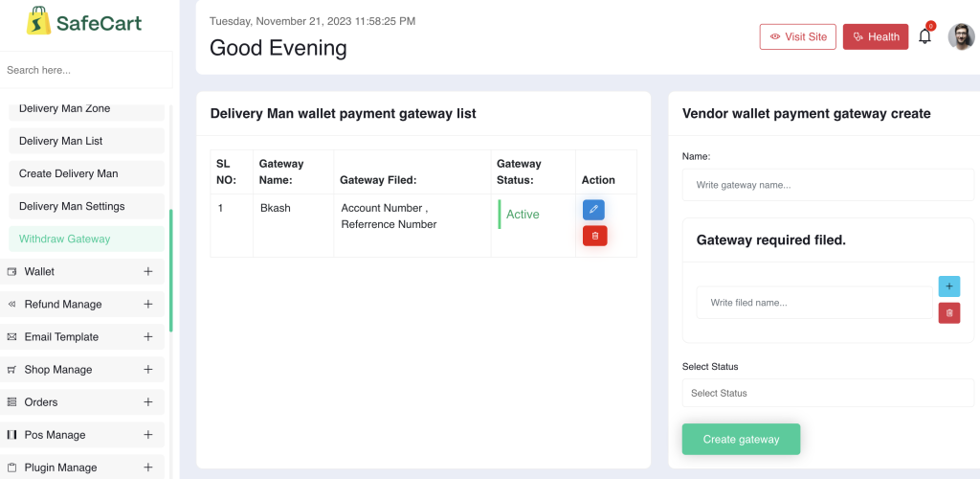The image size is (980, 479).
Task: Click the Pos Manage barcode icon
Action: [x=11, y=435]
